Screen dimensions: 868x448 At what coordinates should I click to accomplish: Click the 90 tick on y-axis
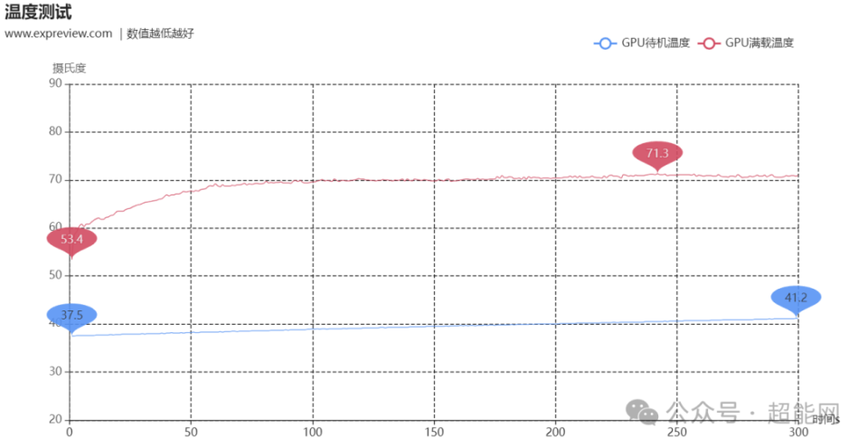pyautogui.click(x=55, y=84)
